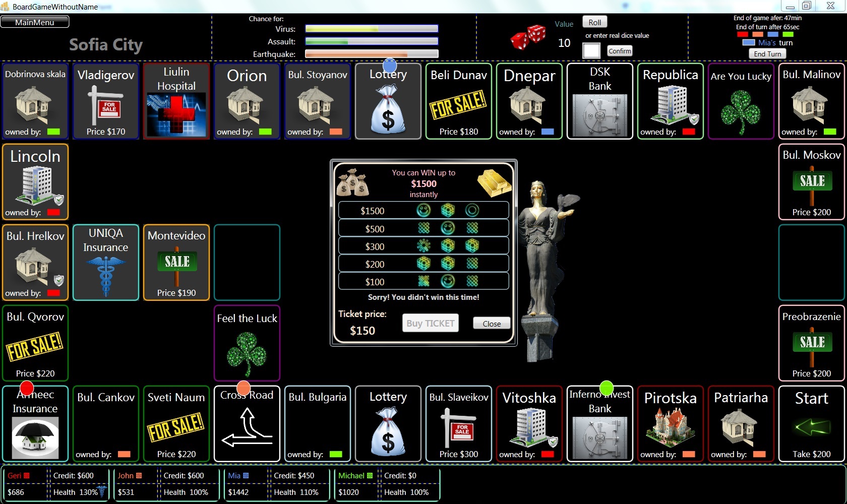Confirm the real dice value

pyautogui.click(x=620, y=51)
